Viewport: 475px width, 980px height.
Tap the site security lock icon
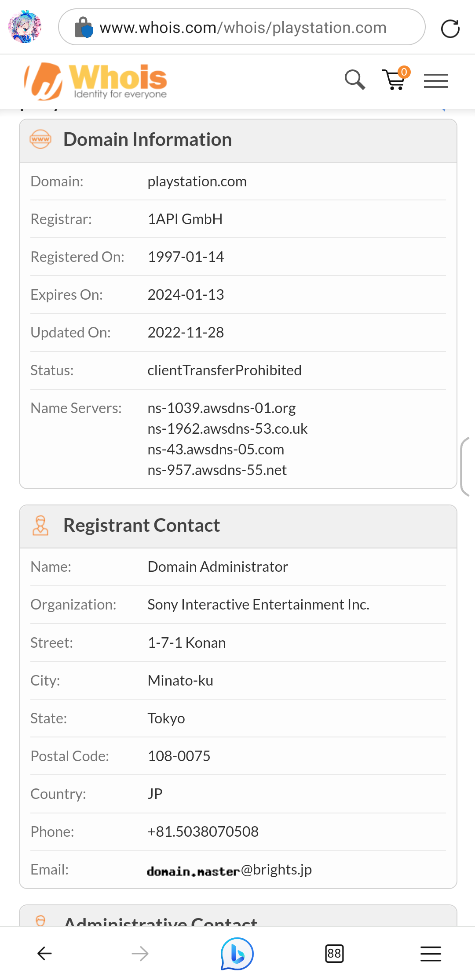coord(84,27)
